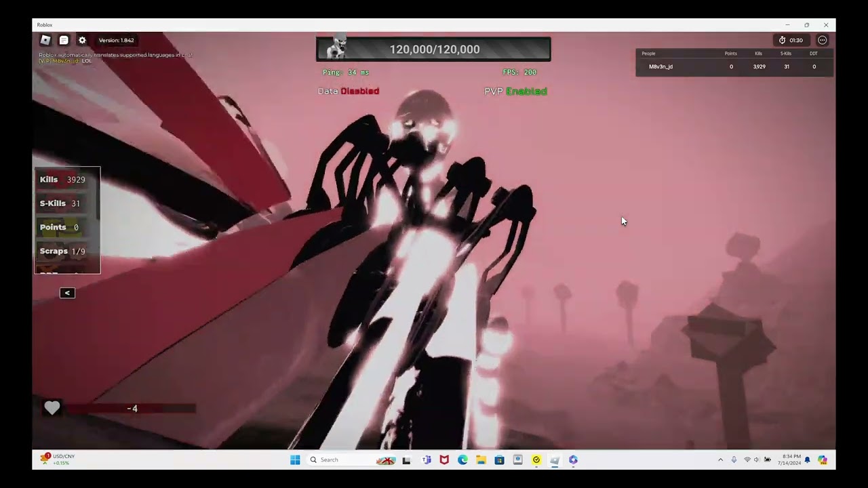Click the S-Kills leaderboard column header

click(x=786, y=54)
